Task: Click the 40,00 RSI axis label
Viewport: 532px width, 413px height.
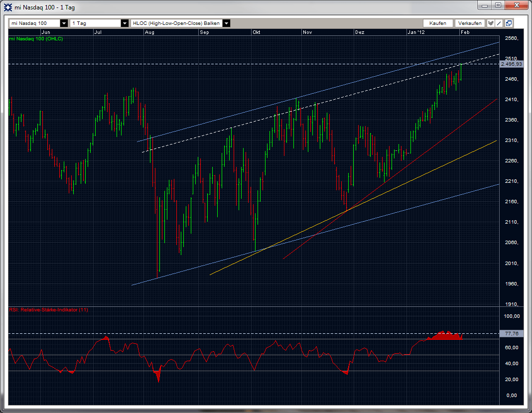Action: tap(512, 364)
